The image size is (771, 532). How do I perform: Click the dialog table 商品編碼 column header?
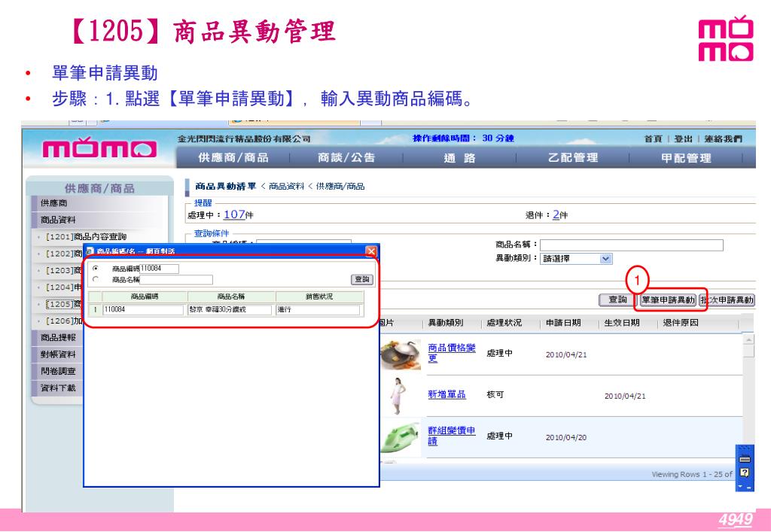click(145, 296)
